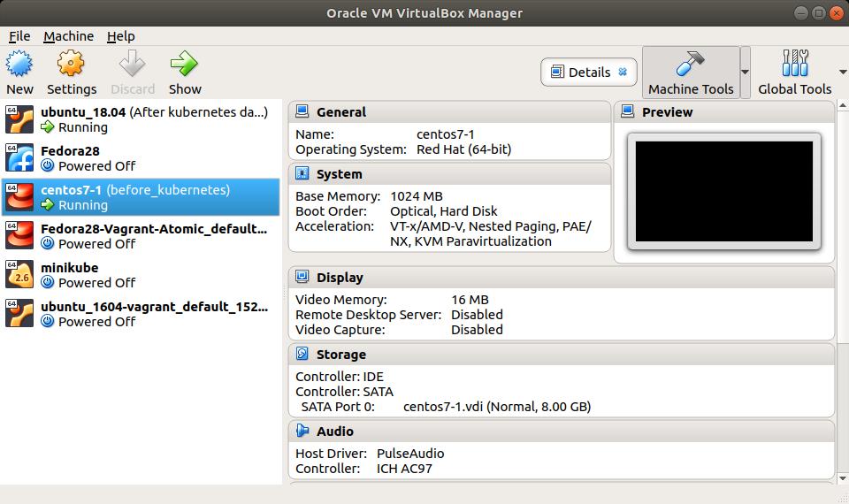Click the System section chip icon
This screenshot has height=504, width=849.
302,174
